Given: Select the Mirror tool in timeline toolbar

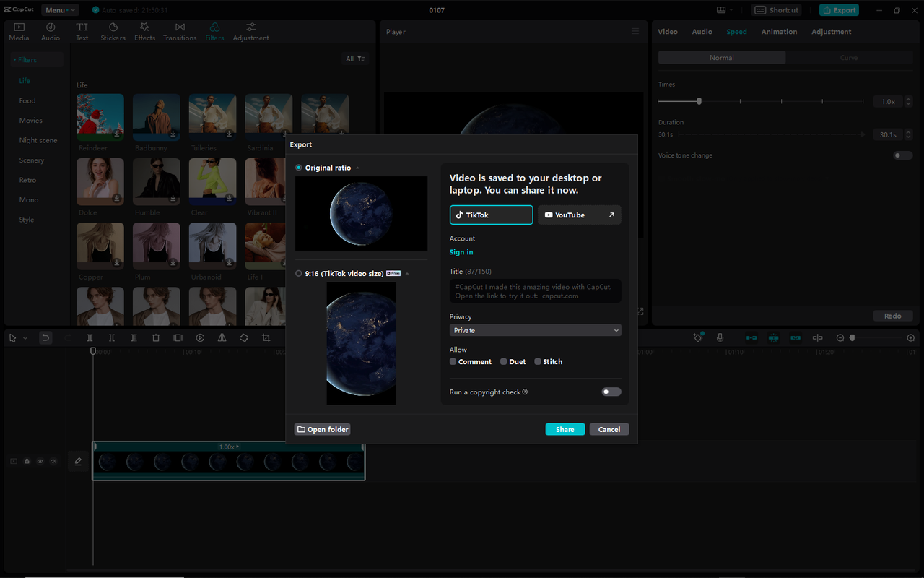Looking at the screenshot, I should [222, 337].
